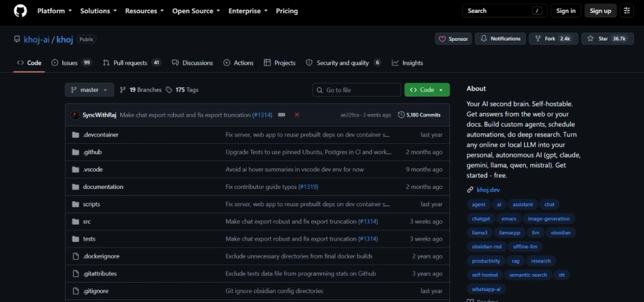Open the scripts folder
The image size is (644, 302).
pos(92,204)
